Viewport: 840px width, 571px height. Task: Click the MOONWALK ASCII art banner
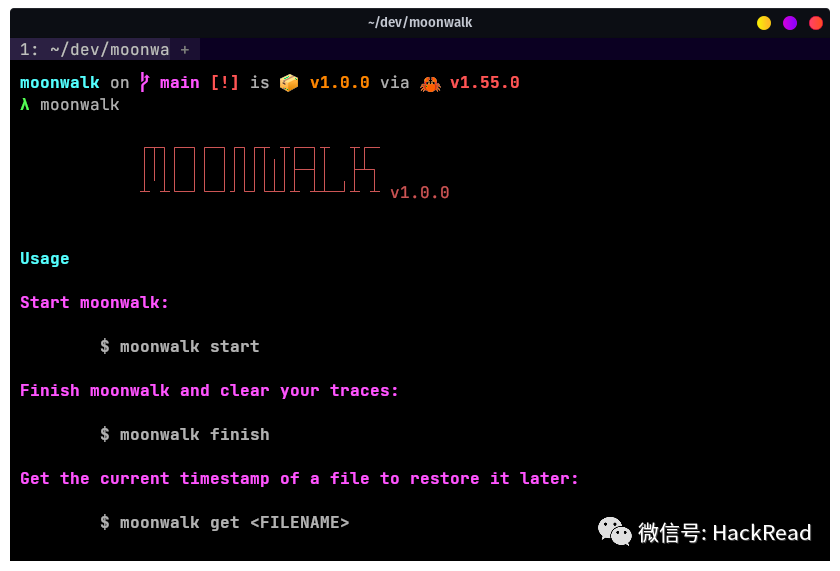pos(260,169)
